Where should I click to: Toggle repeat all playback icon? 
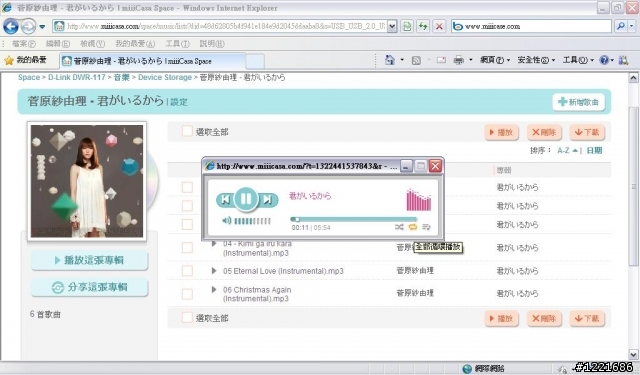point(413,227)
